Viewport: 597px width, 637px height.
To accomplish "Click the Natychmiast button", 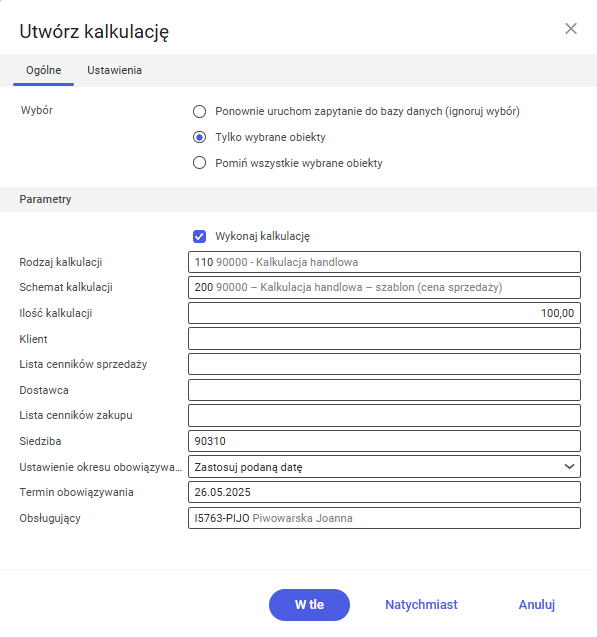I will pos(421,604).
